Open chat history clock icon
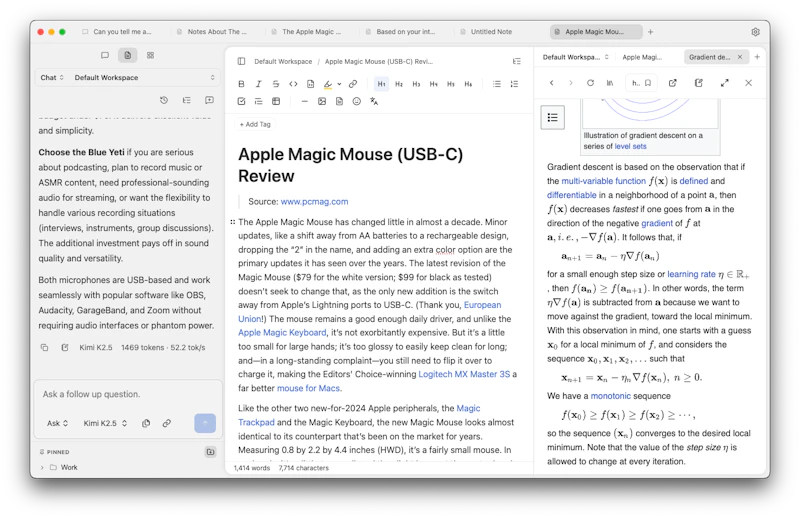 tap(164, 100)
